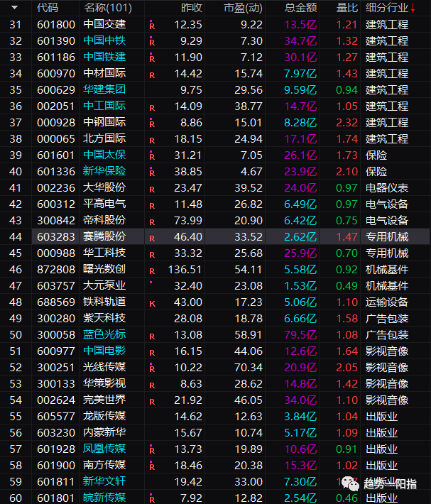This screenshot has height=504, width=431.
Task: Select stock name 中国电影
Action: 104,351
